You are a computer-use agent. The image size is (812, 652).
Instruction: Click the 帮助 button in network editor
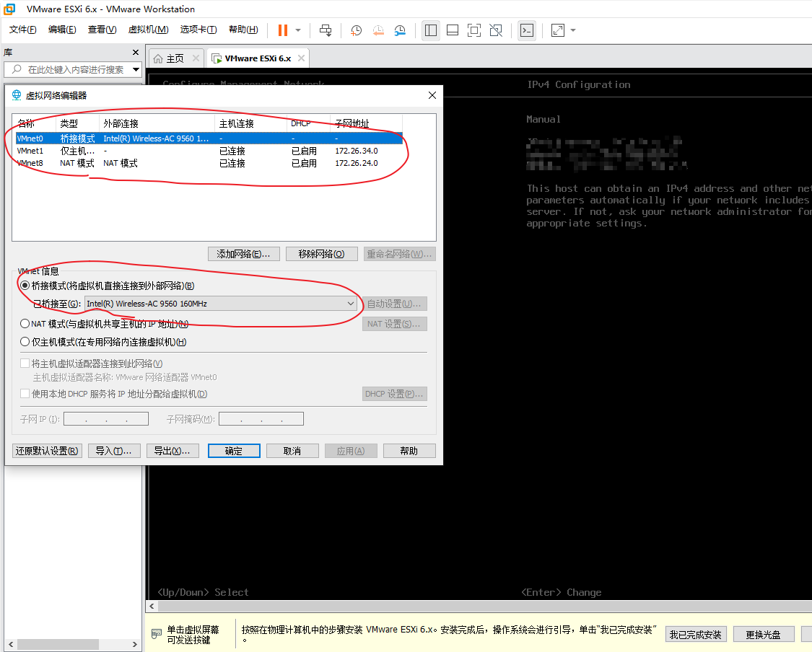pyautogui.click(x=409, y=451)
